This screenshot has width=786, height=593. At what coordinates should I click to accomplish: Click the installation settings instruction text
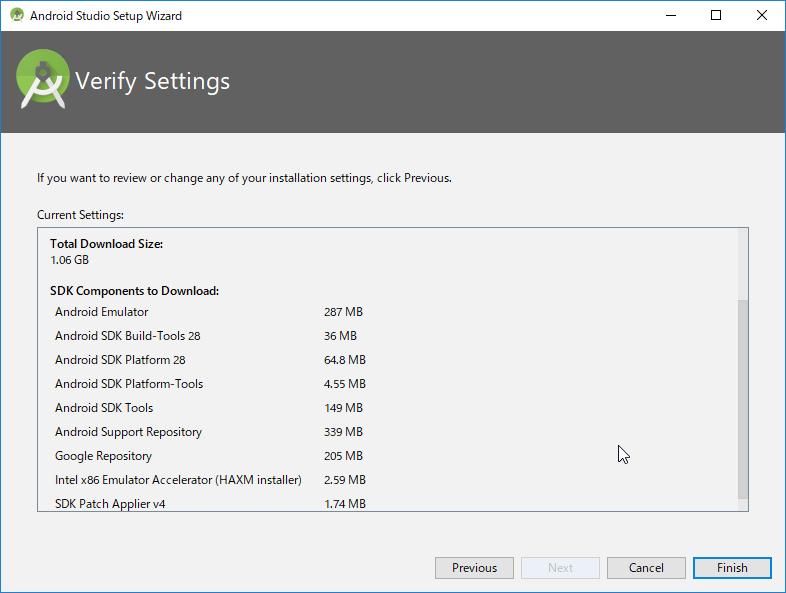pos(244,178)
